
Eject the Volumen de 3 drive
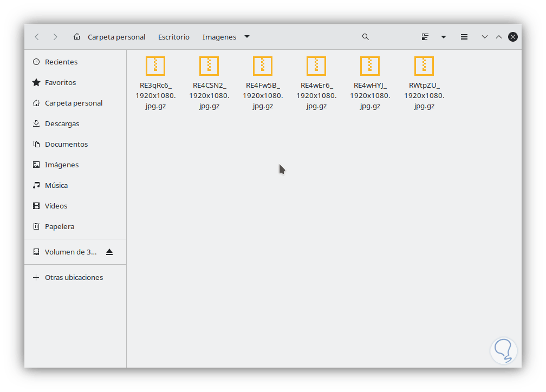[109, 252]
